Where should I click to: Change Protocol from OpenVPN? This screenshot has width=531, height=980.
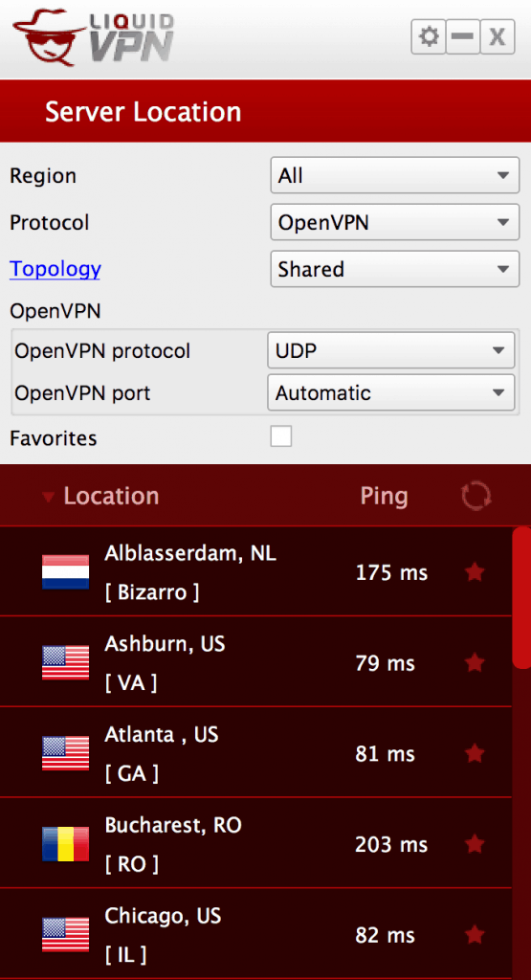pyautogui.click(x=395, y=222)
